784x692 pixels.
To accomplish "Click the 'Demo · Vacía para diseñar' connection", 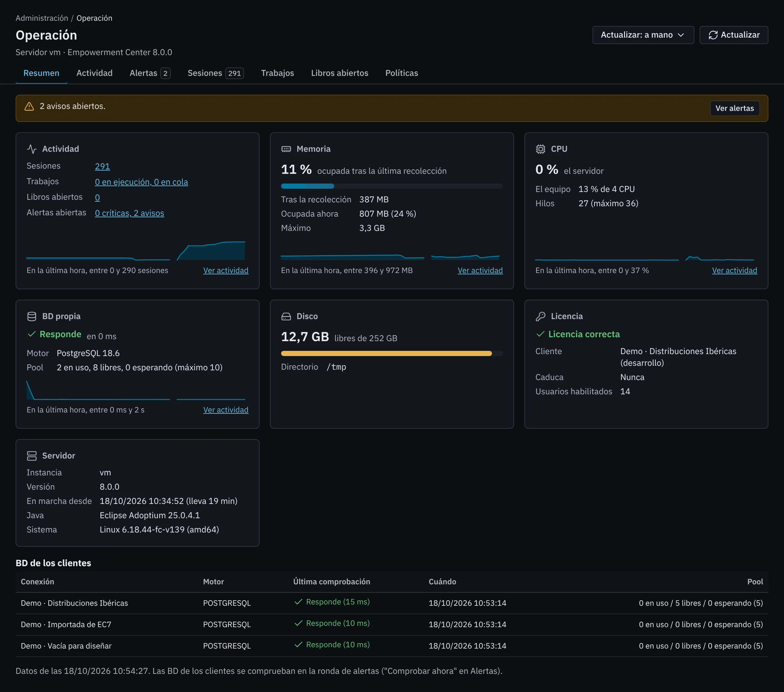I will 66,646.
